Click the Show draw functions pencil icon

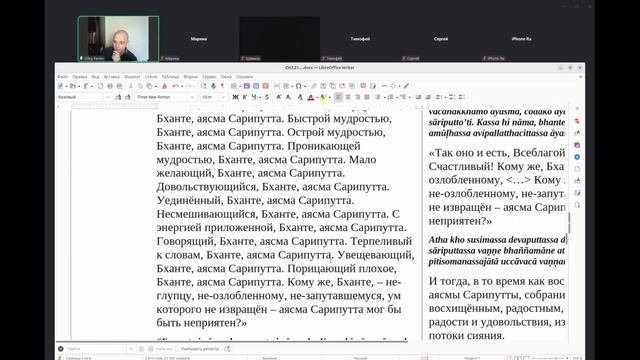406,86
